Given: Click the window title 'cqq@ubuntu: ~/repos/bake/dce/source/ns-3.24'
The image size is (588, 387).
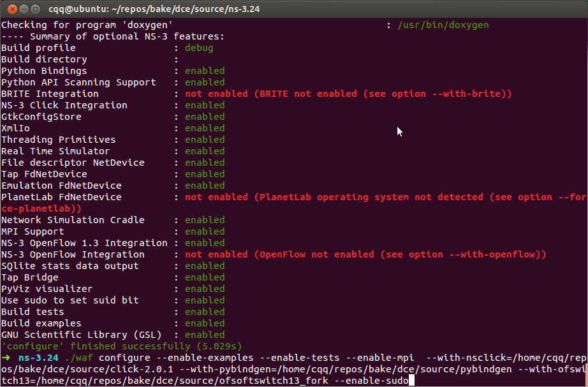Looking at the screenshot, I should [x=154, y=9].
